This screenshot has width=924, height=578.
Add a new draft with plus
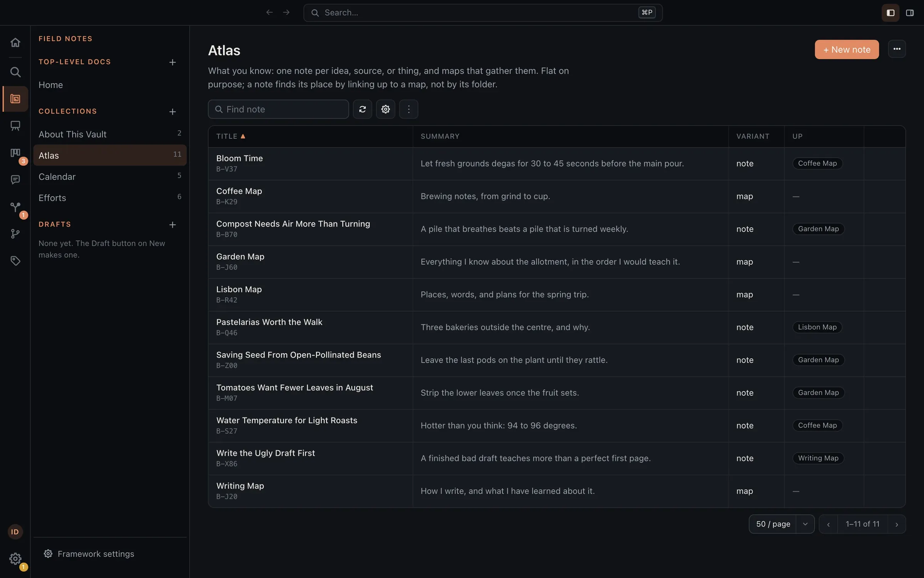pos(172,225)
